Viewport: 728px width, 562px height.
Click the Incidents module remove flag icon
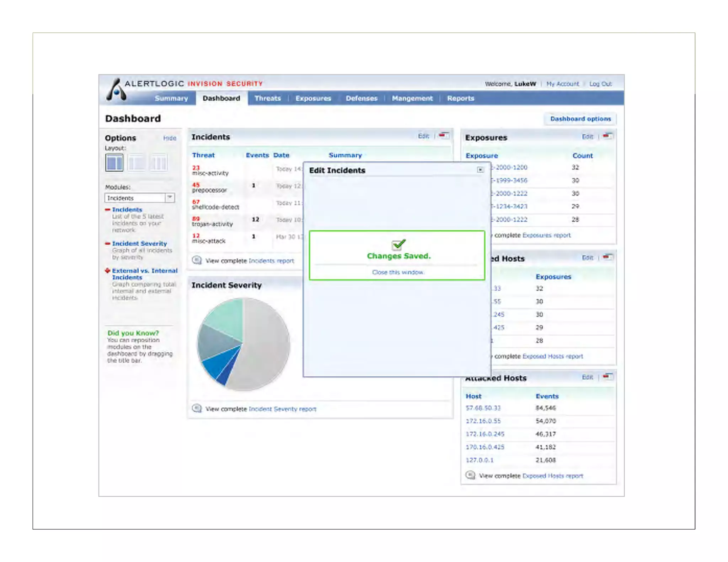(x=444, y=135)
